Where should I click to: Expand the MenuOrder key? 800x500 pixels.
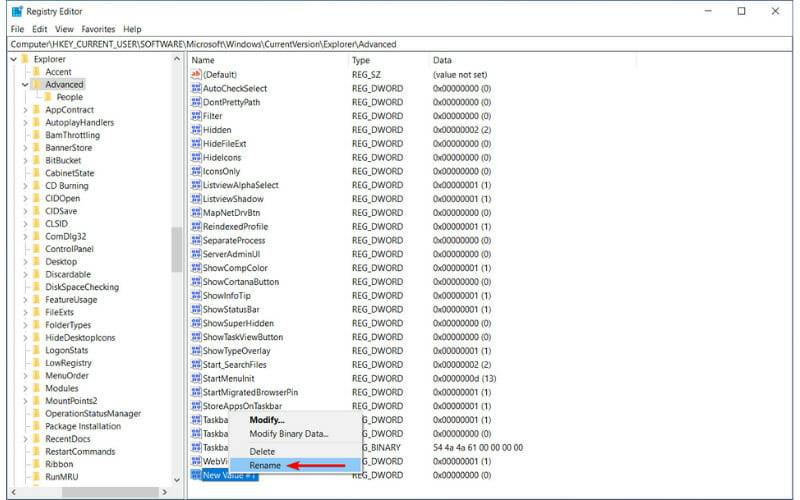(25, 376)
